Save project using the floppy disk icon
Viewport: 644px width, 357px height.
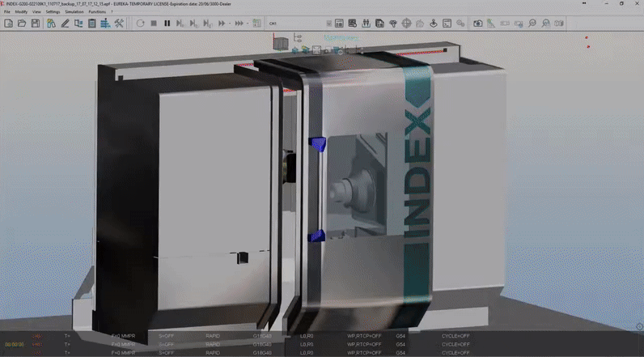[36, 23]
